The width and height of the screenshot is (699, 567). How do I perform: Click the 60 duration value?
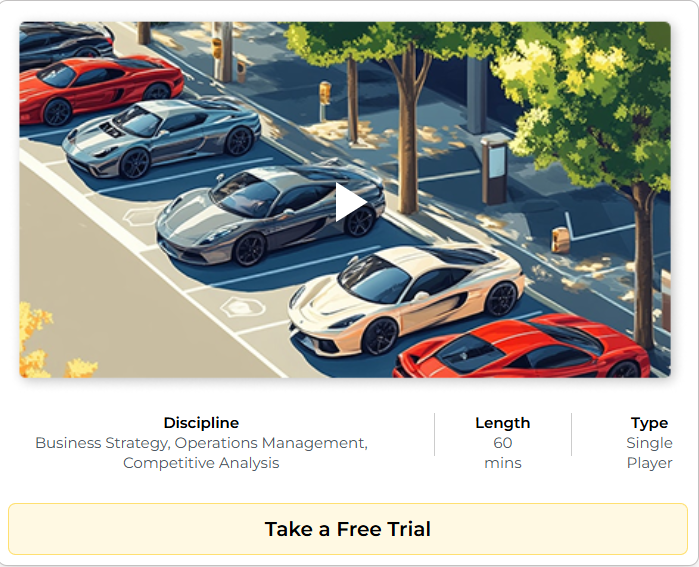(502, 443)
